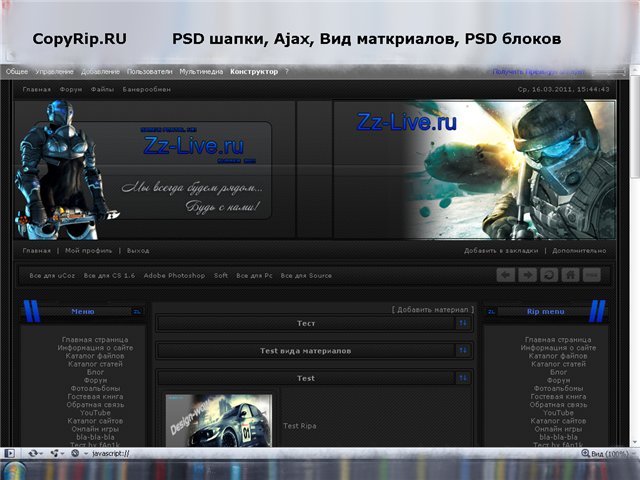Click the refresh icon in site toolbar
Image resolution: width=640 pixels, height=480 pixels.
549,275
